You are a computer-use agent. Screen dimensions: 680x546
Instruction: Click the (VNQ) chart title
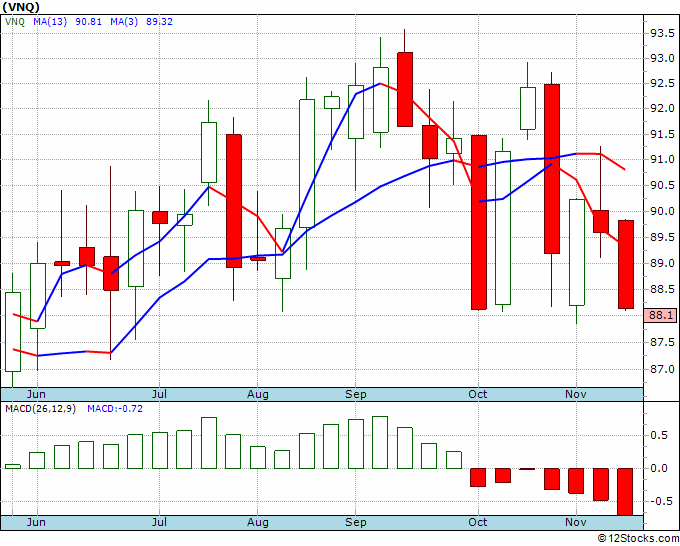[21, 7]
